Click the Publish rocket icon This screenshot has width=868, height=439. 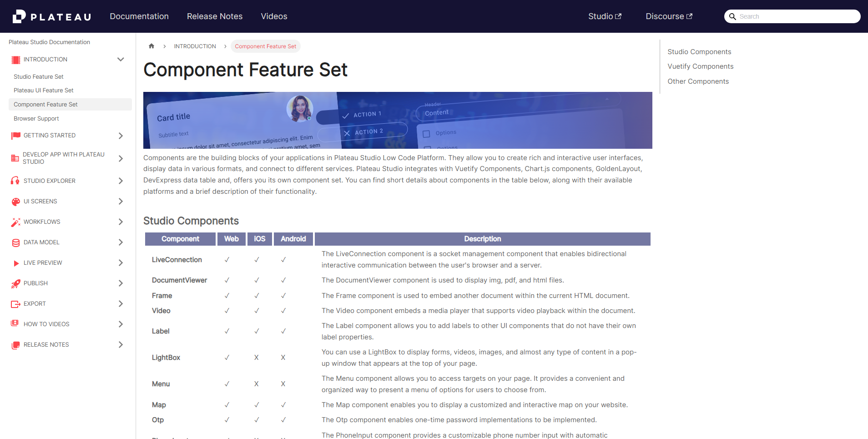click(x=16, y=283)
